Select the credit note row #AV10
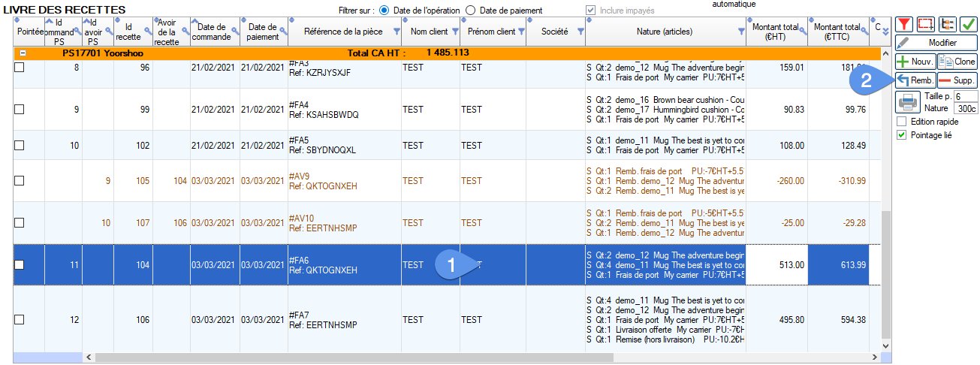Image resolution: width=980 pixels, height=365 pixels. coord(447,222)
